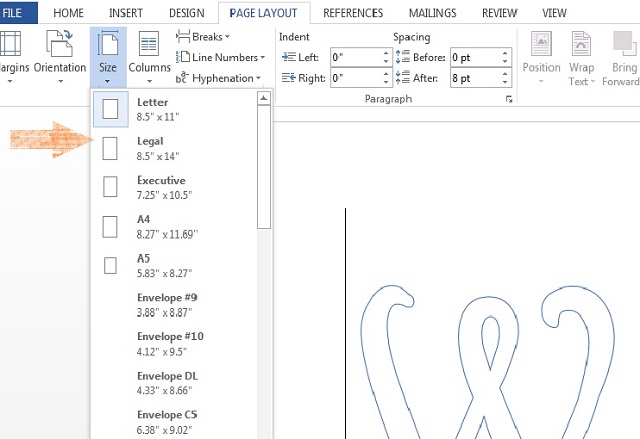The height and width of the screenshot is (439, 640).
Task: Select Envelope #9 size
Action: coord(175,305)
